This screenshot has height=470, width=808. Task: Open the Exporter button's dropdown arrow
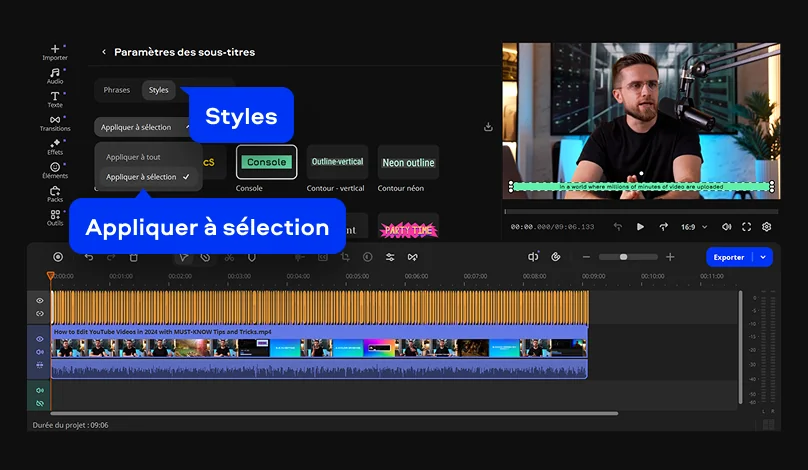coord(764,257)
